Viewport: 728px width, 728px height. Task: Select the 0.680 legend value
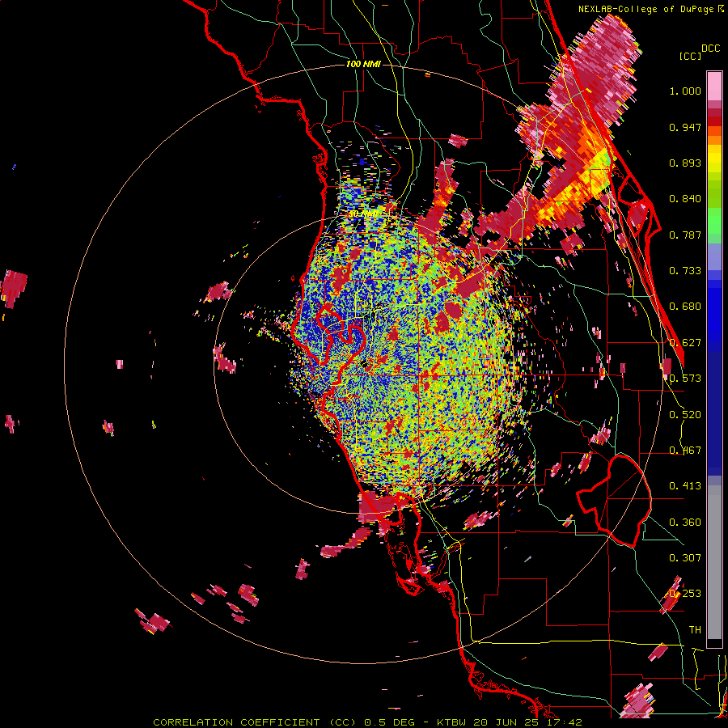coord(685,307)
